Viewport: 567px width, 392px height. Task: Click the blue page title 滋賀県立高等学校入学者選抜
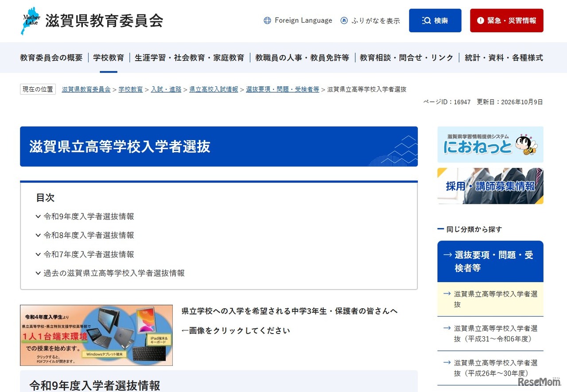click(120, 147)
